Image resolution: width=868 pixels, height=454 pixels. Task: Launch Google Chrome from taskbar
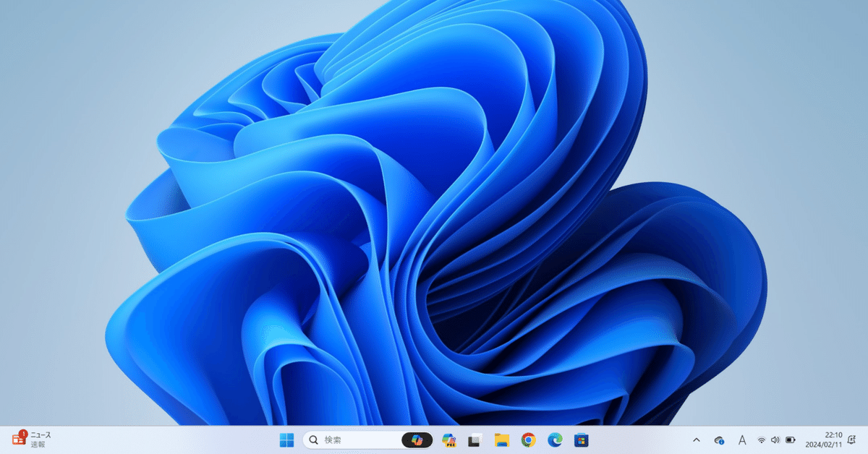click(529, 440)
